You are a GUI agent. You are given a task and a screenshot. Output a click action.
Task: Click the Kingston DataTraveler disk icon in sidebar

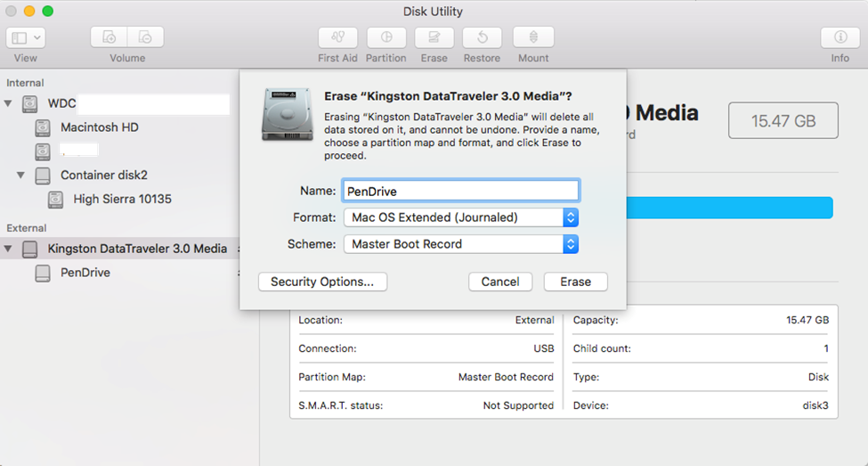pyautogui.click(x=30, y=249)
